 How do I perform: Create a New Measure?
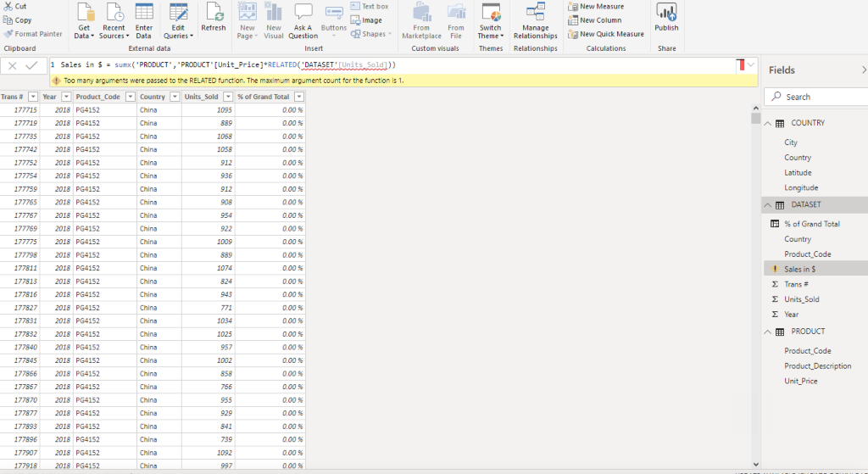[x=596, y=6]
